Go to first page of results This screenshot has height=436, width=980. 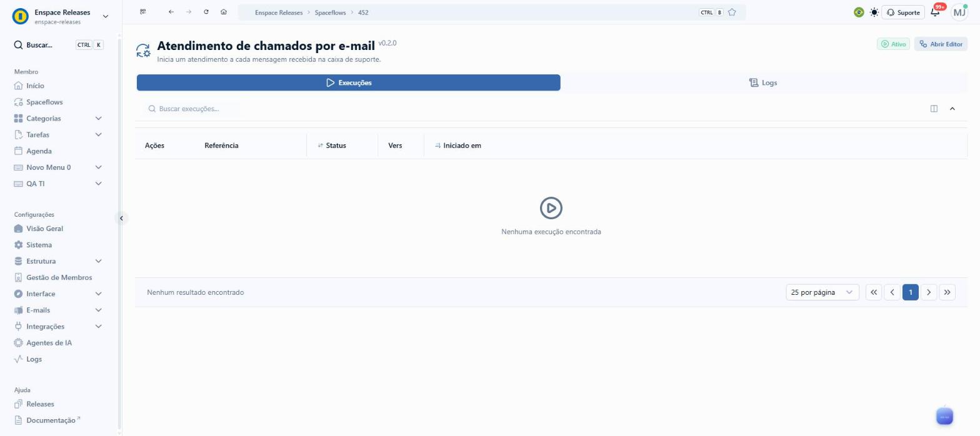874,292
